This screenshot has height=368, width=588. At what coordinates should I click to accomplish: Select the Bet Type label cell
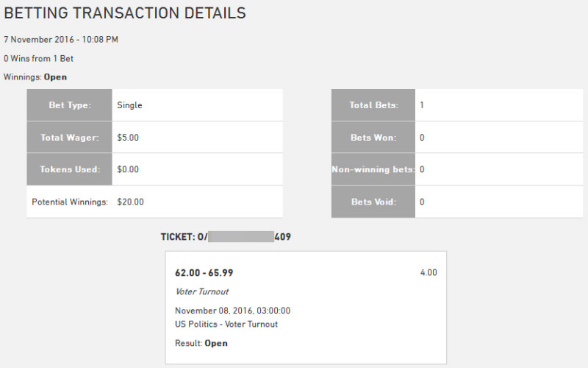coord(70,105)
